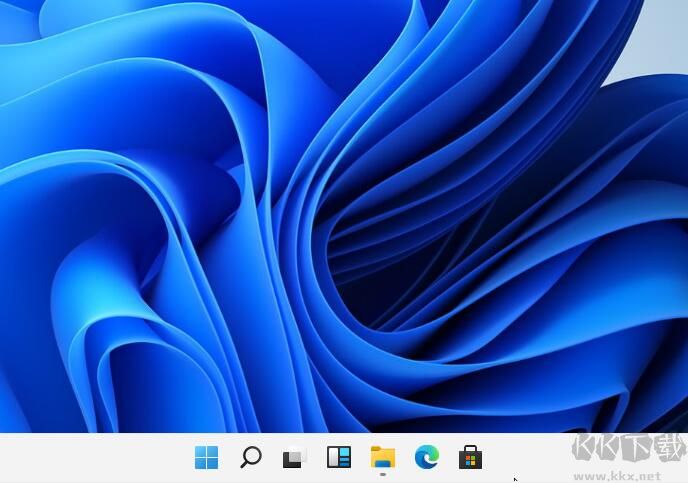Open File Explorer from the taskbar
This screenshot has width=688, height=483.
click(x=383, y=457)
